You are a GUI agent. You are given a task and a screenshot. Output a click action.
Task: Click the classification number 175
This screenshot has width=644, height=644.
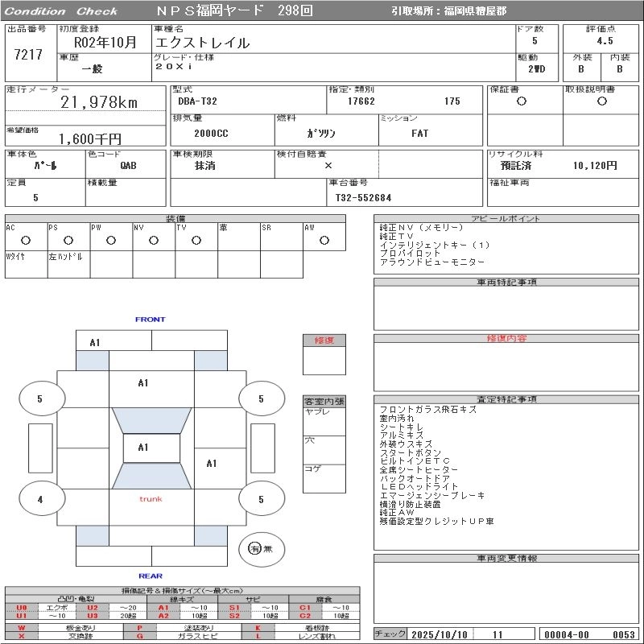452,101
